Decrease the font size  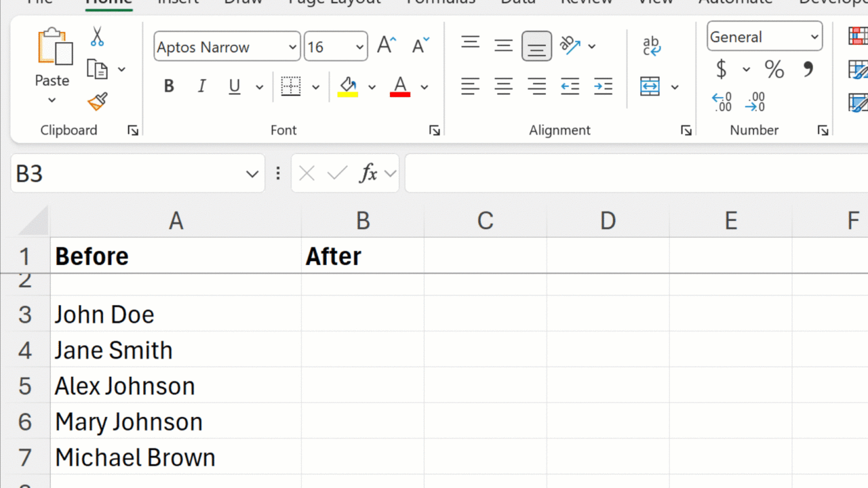click(420, 46)
